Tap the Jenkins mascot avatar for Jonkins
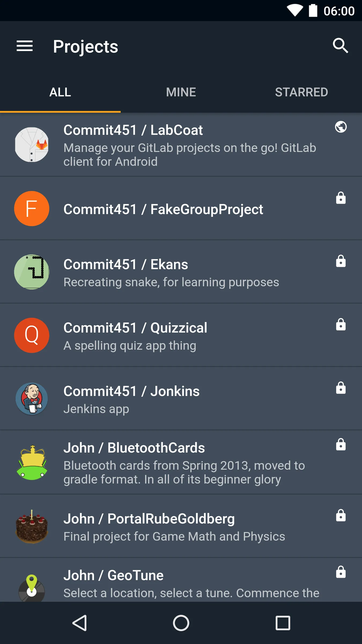 click(x=32, y=399)
